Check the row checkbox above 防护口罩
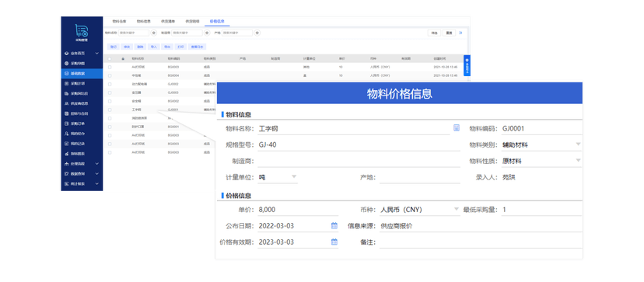Image resolution: width=644 pixels, height=282 pixels. [109, 118]
